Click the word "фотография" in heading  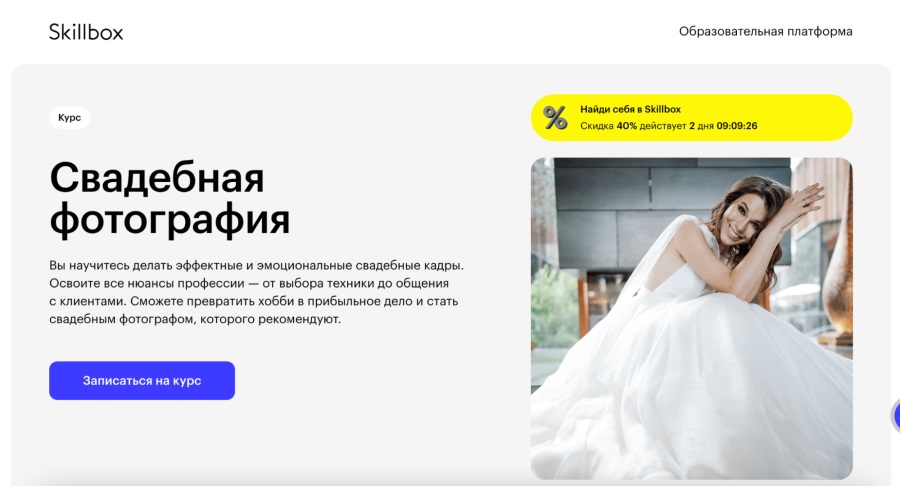click(170, 219)
